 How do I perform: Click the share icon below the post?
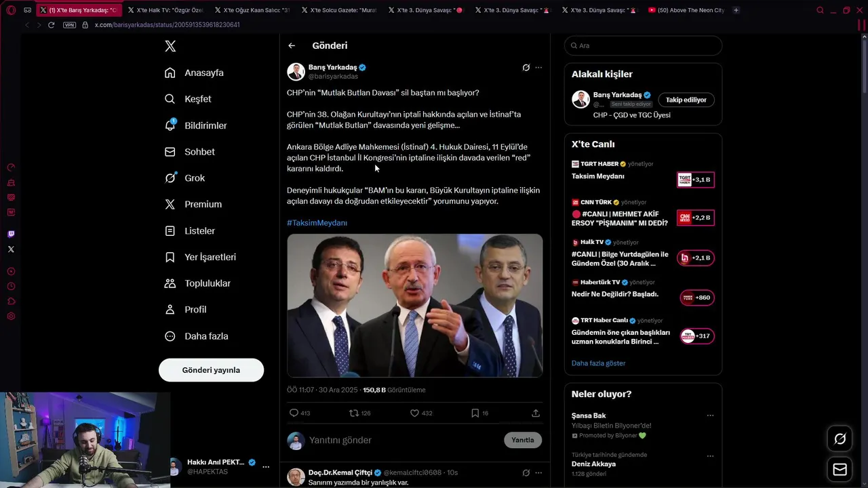(536, 413)
